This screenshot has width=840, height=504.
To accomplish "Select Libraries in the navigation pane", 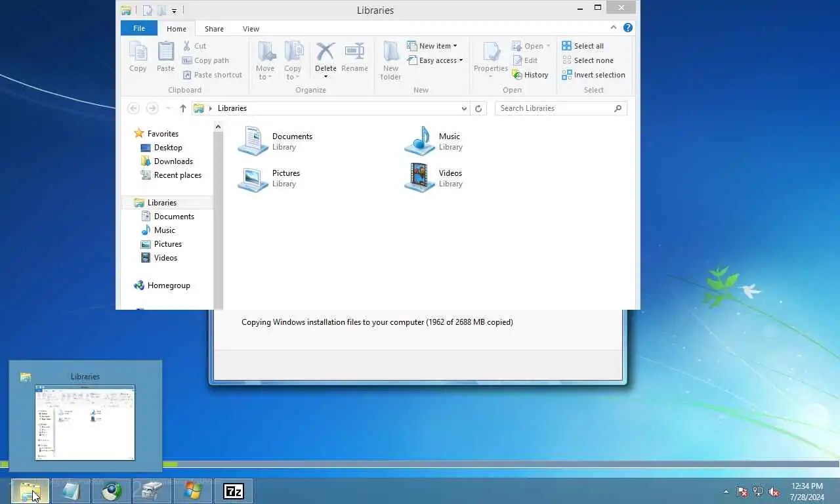I will (167, 203).
